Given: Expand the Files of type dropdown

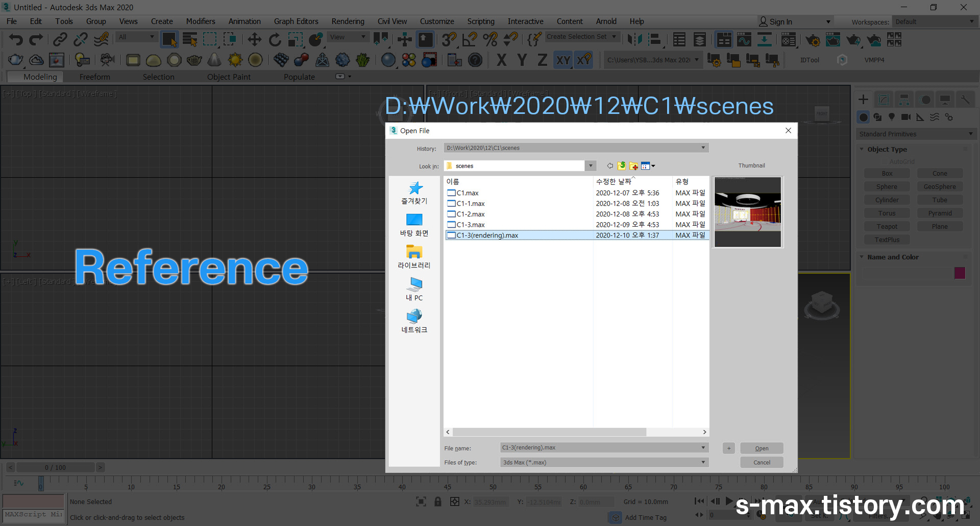Looking at the screenshot, I should (x=703, y=463).
